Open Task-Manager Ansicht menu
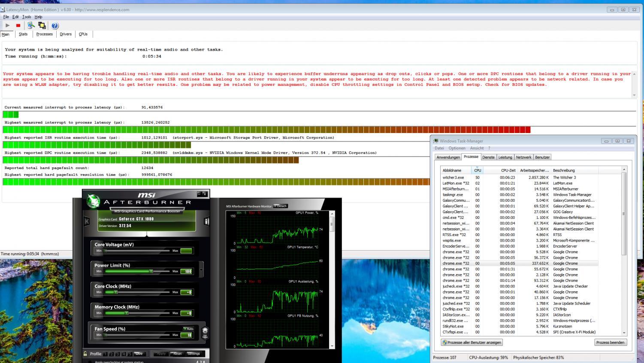Viewport: 644px width, 363px height. coord(477,148)
